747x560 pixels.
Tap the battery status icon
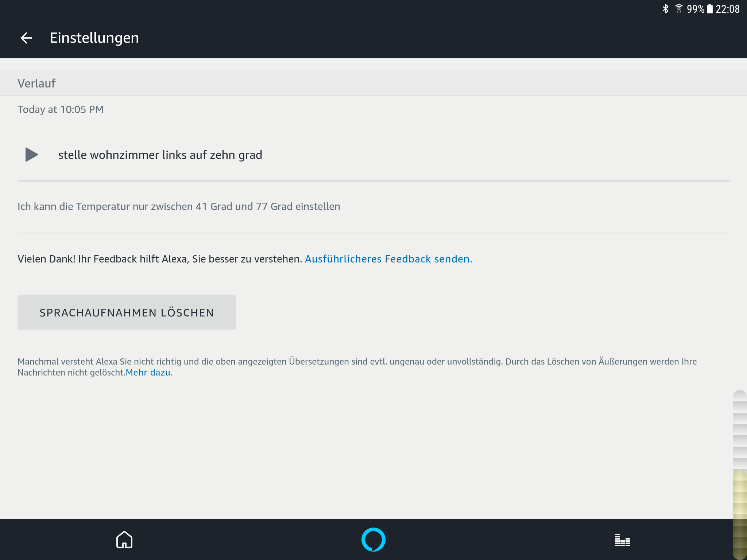[x=709, y=9]
